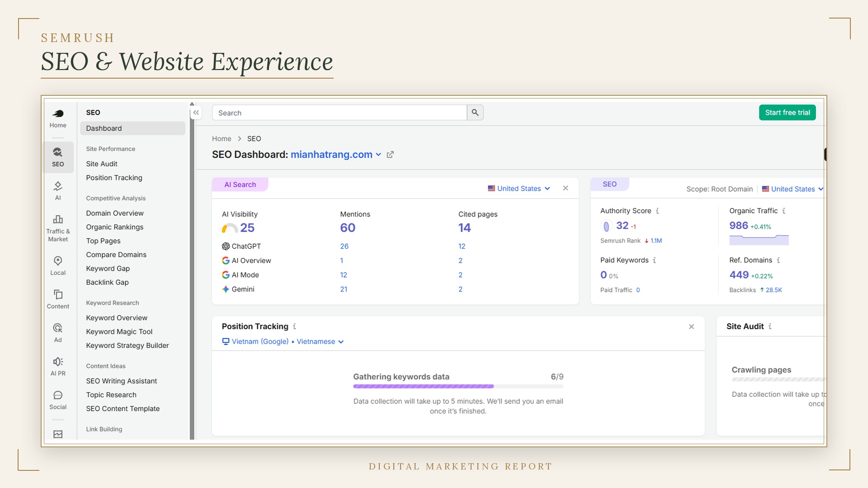The width and height of the screenshot is (868, 488).
Task: Click the Organic Traffic 986 value
Action: click(739, 225)
